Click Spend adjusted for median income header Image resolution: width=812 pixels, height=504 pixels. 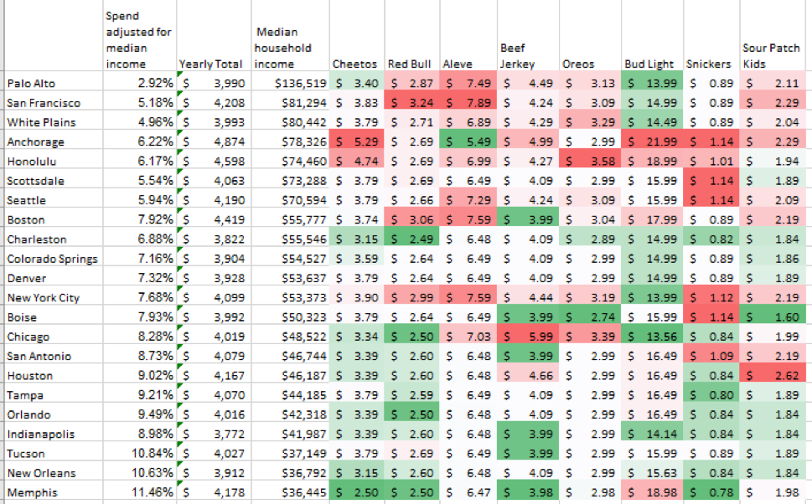(140, 36)
